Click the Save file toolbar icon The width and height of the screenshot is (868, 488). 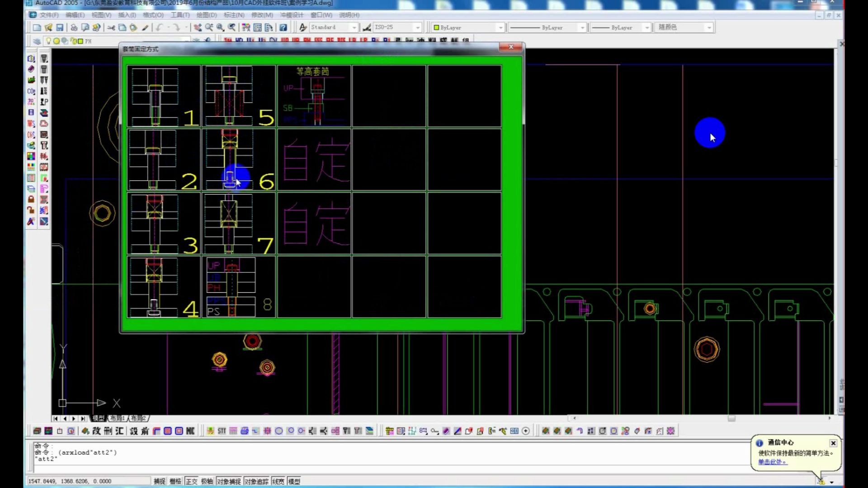60,28
